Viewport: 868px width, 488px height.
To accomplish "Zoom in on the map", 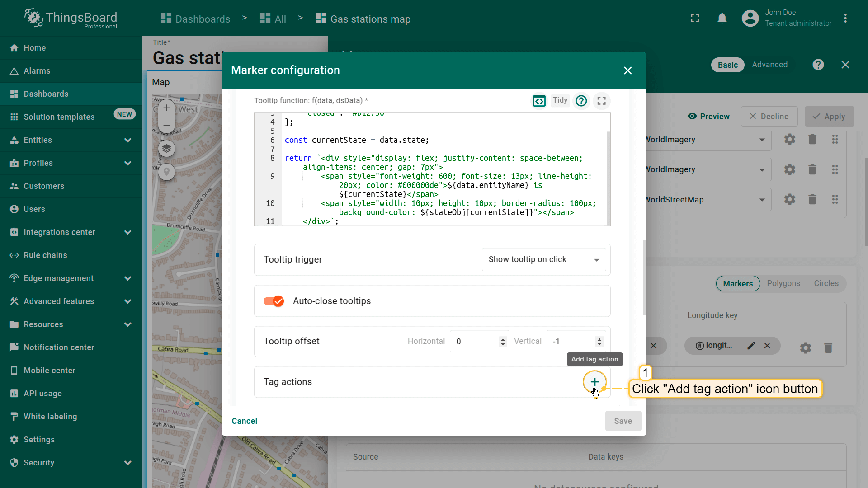I will click(166, 108).
